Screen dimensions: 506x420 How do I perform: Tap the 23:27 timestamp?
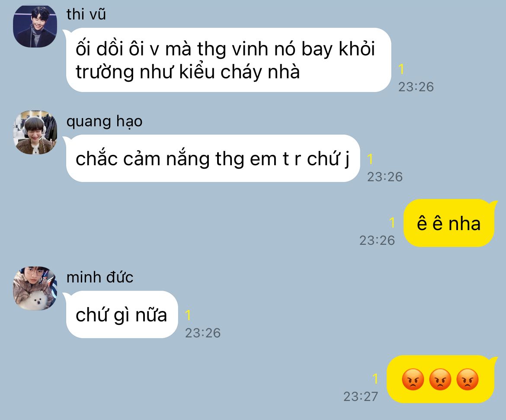360,397
